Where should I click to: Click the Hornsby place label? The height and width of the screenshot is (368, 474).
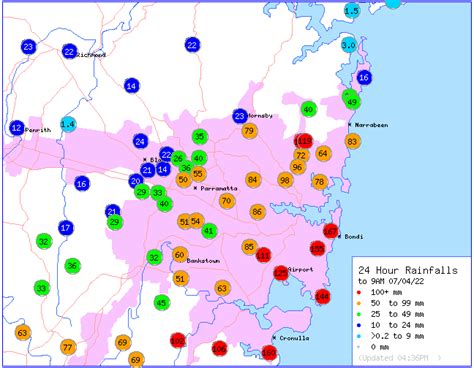point(260,116)
